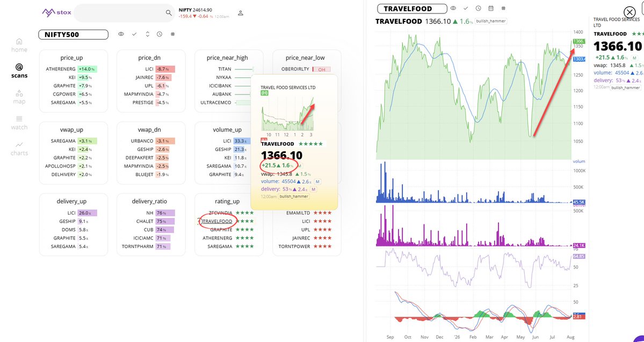Click the clock icon in chart toolbar

click(479, 8)
